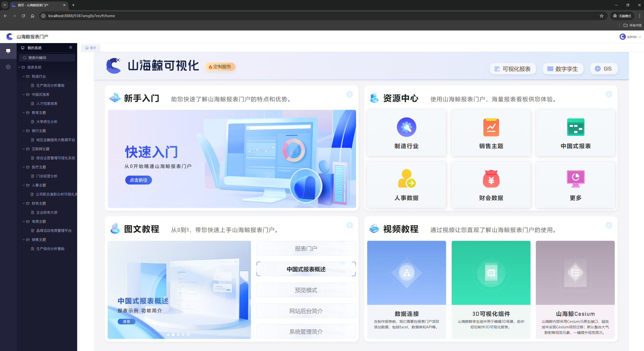Select the 预览模式 tutorial item
The image size is (644, 351).
click(x=306, y=290)
